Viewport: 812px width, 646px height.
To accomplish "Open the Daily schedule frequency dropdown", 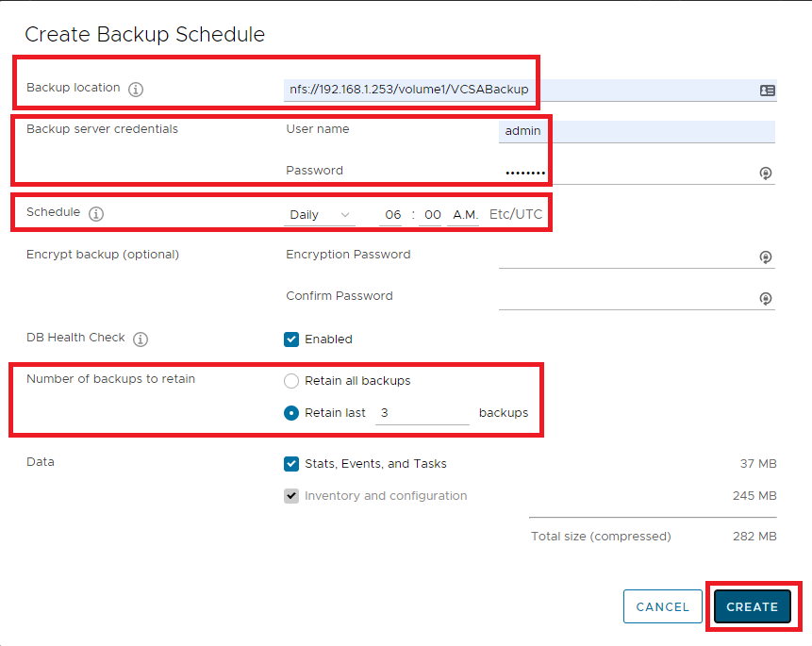I will click(320, 215).
